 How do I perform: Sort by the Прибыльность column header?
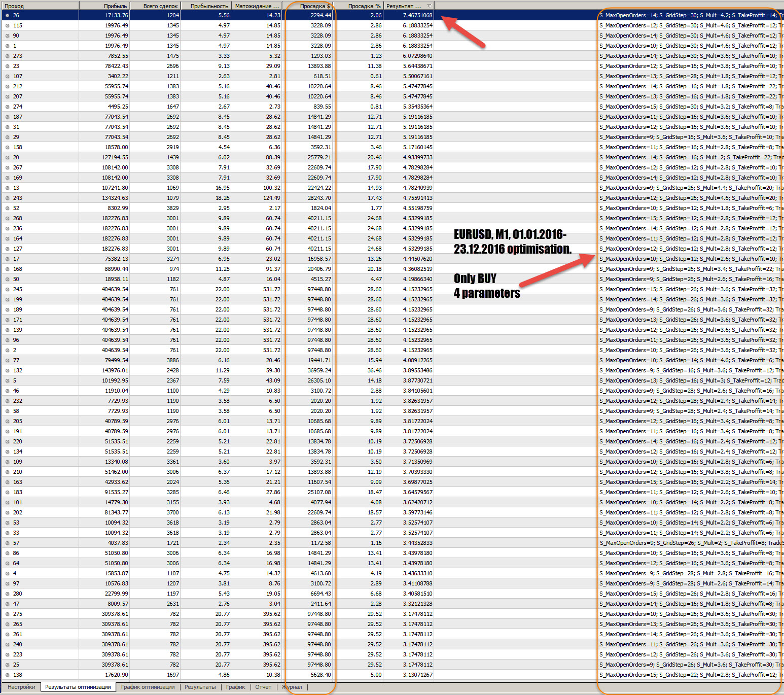(x=206, y=6)
